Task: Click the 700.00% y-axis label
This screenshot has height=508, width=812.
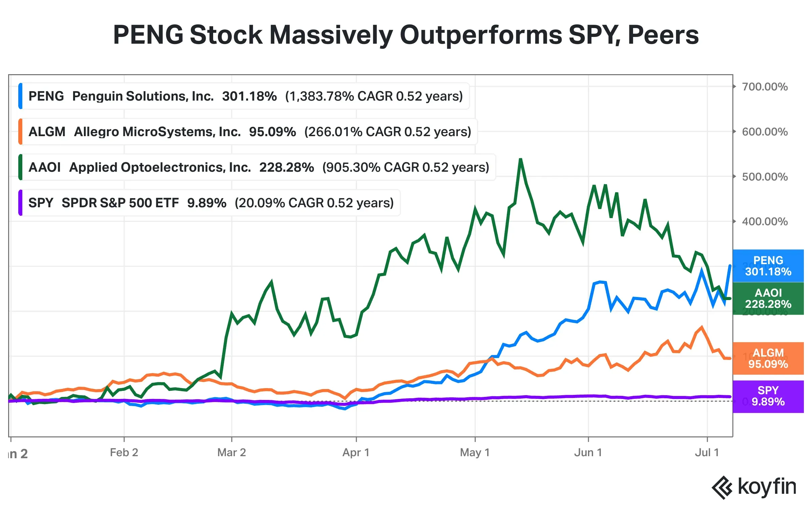Action: click(x=765, y=87)
